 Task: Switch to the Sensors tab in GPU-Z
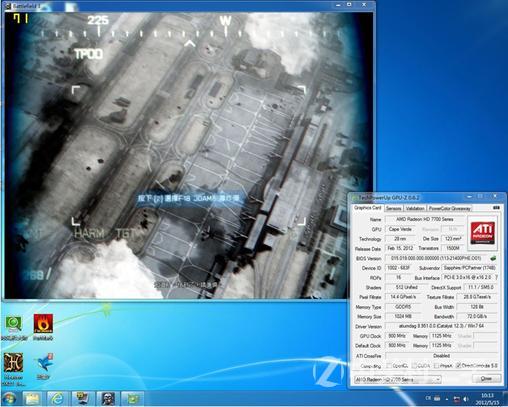[x=393, y=208]
